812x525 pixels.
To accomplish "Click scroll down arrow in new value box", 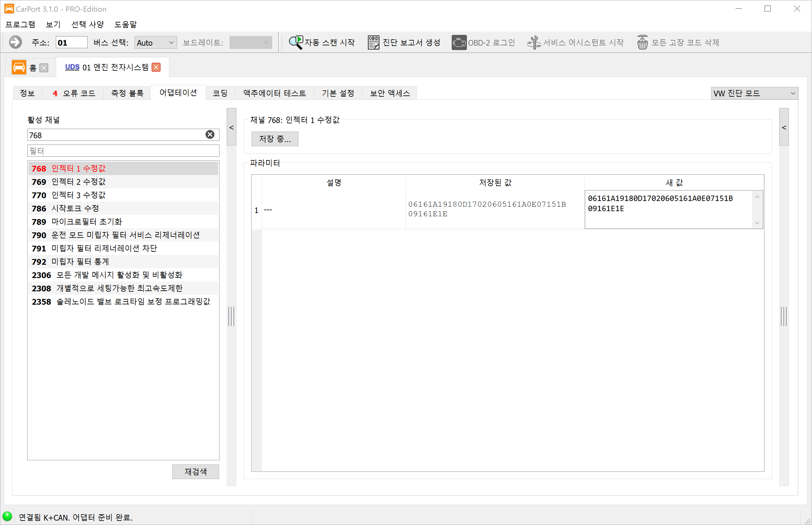I will click(757, 223).
